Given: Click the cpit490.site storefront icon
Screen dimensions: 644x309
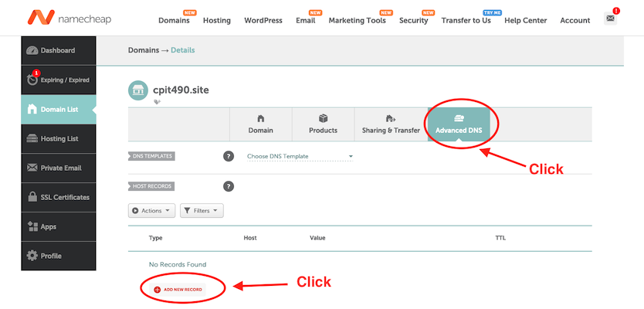Looking at the screenshot, I should (138, 90).
